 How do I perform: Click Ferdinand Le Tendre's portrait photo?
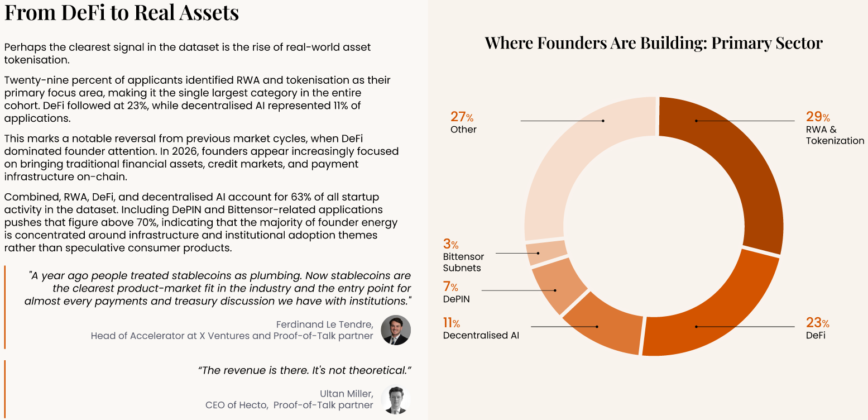click(x=396, y=330)
